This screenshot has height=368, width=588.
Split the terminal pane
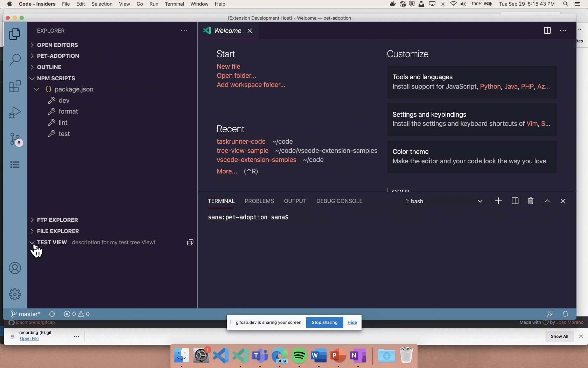click(514, 201)
